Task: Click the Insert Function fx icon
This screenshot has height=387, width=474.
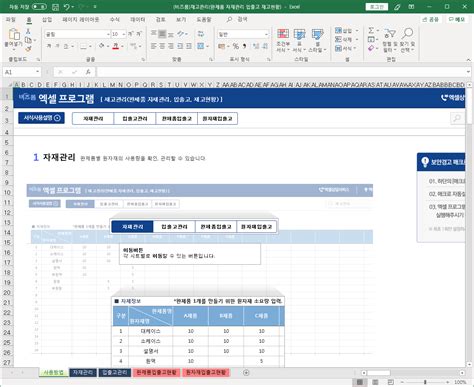Action: coord(88,72)
